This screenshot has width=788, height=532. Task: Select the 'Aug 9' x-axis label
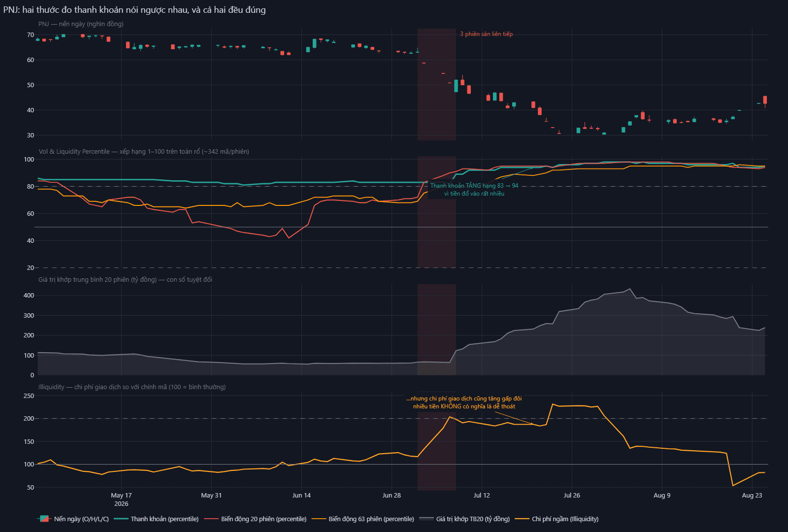click(662, 495)
